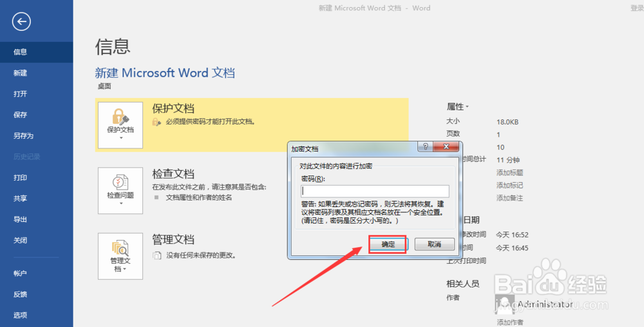Click the 11 分钟 editing time value
This screenshot has width=644, height=327.
509,160
